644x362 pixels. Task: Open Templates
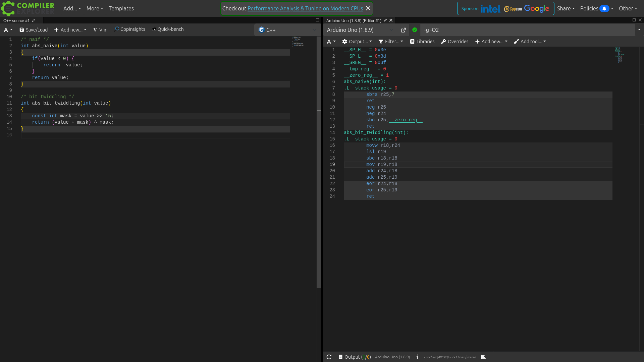click(121, 8)
